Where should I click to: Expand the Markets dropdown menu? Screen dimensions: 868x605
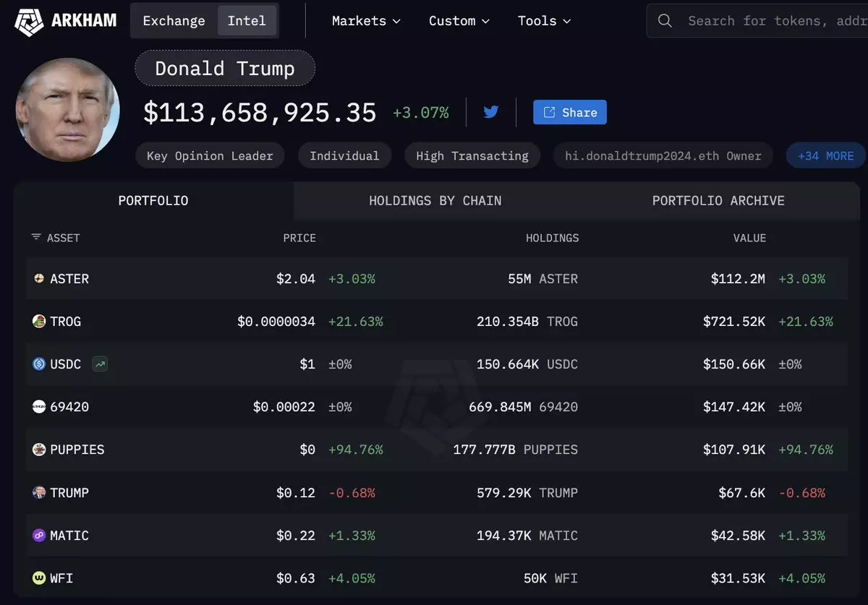point(366,21)
